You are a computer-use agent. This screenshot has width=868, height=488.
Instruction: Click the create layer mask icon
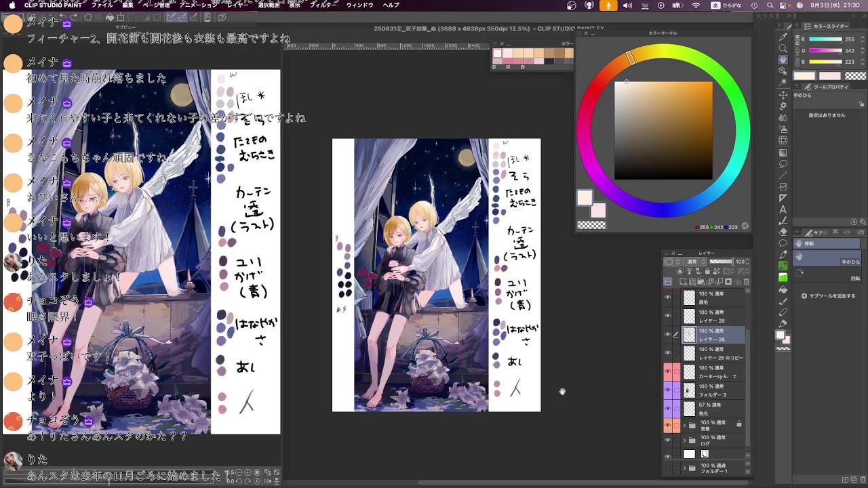point(728,281)
